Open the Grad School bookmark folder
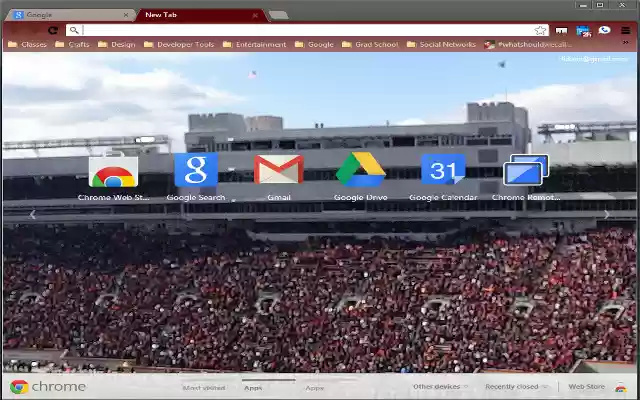 370,44
